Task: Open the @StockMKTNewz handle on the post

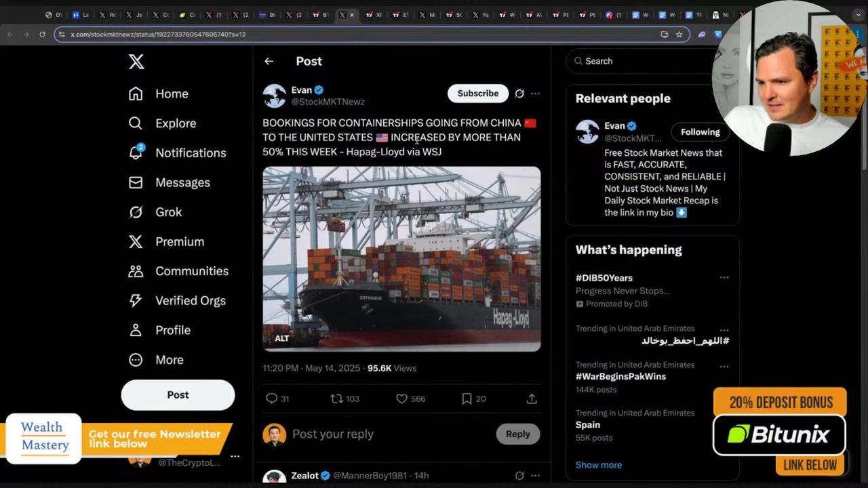Action: [x=328, y=102]
